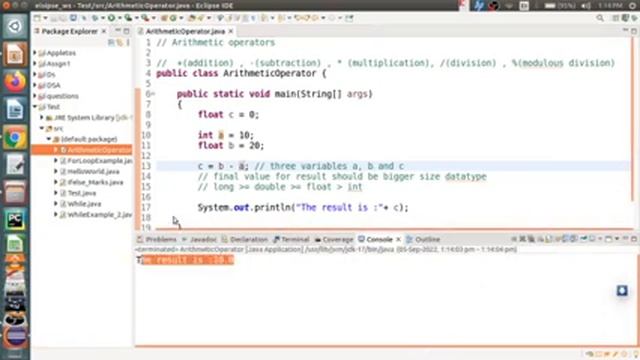Click the System.out.println statement line
The height and width of the screenshot is (360, 640).
click(x=303, y=207)
